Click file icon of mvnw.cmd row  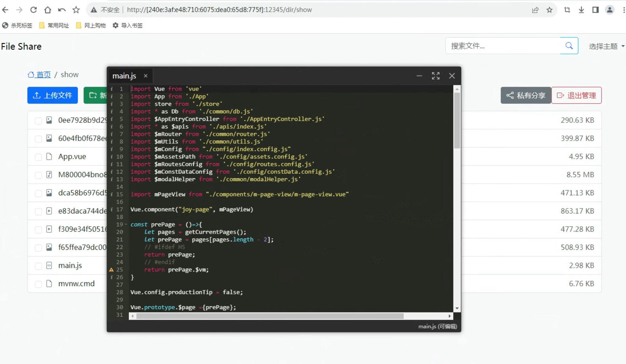(49, 284)
